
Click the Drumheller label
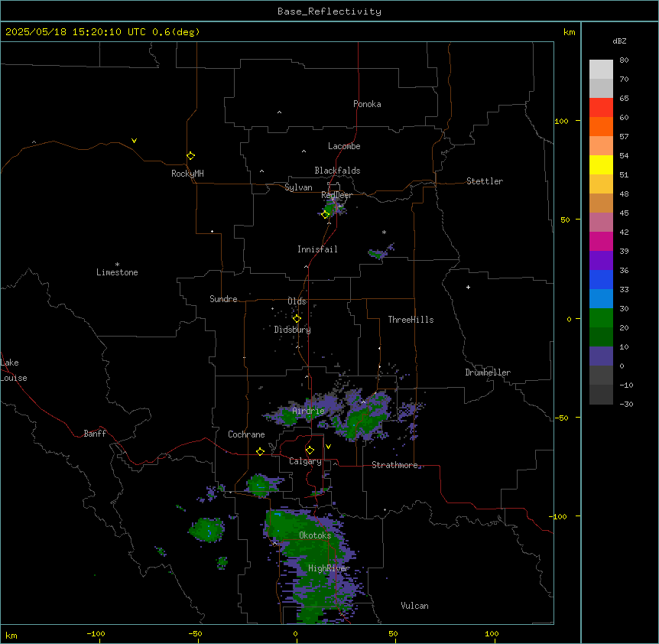[488, 372]
